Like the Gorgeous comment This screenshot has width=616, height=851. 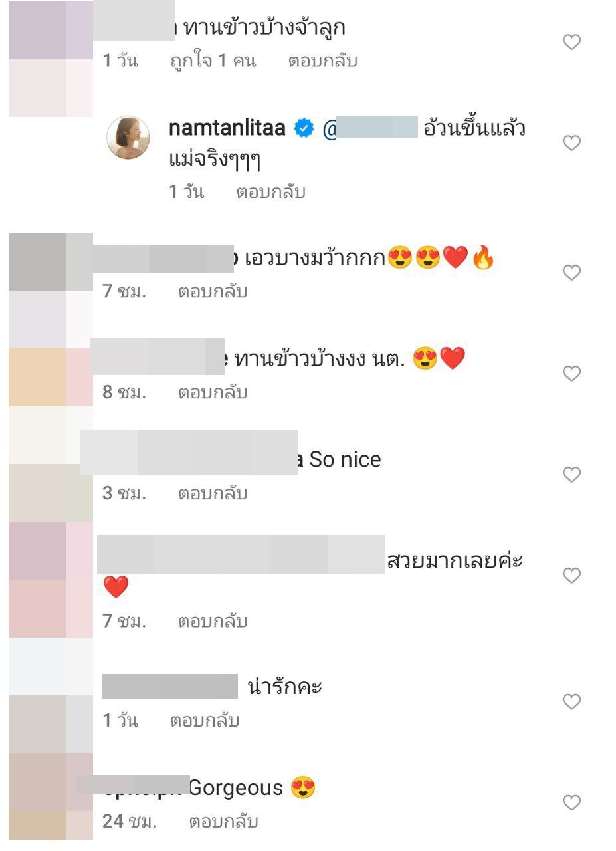(x=571, y=803)
